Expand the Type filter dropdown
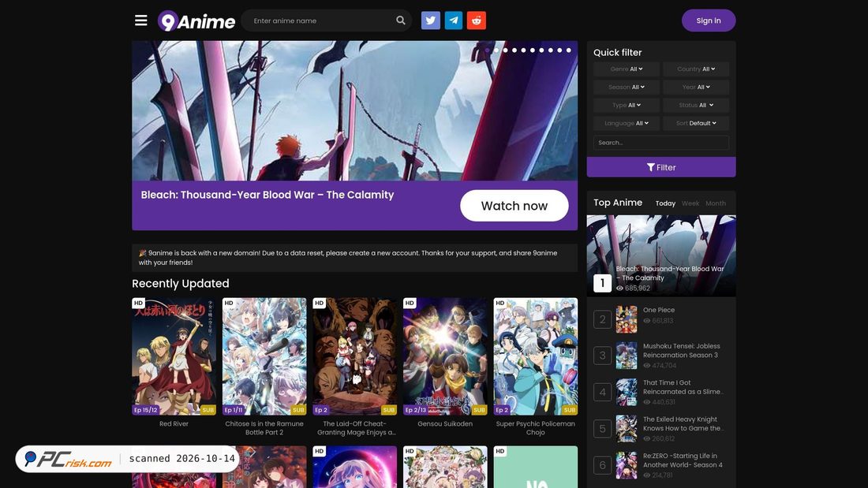The image size is (868, 488). [627, 105]
